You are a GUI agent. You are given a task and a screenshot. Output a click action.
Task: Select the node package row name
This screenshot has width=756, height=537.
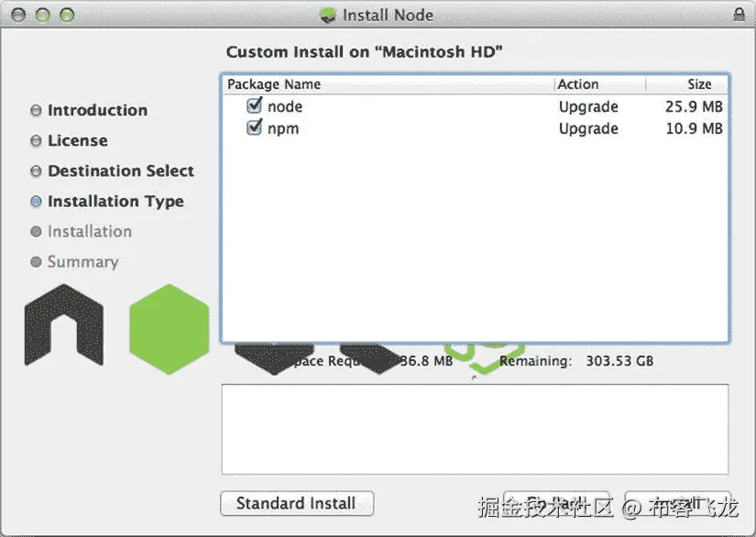285,106
